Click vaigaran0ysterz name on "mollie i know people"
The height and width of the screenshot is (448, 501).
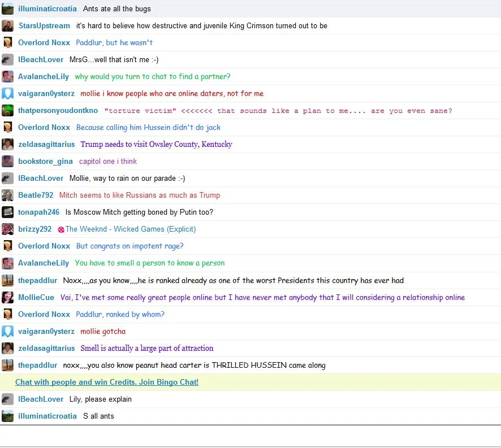coord(46,94)
